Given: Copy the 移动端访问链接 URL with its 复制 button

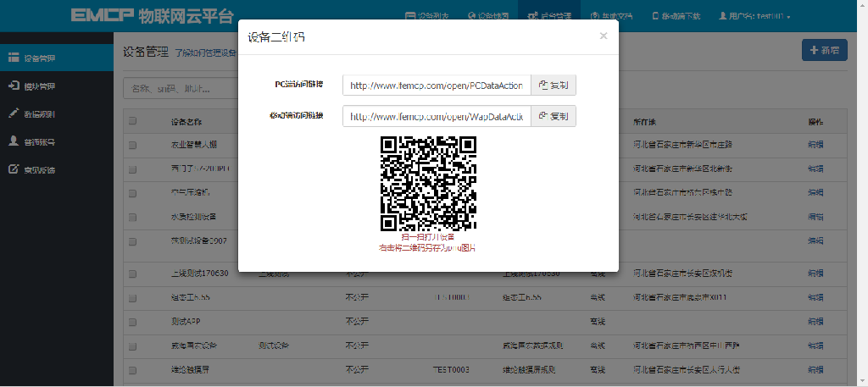Looking at the screenshot, I should pos(554,116).
